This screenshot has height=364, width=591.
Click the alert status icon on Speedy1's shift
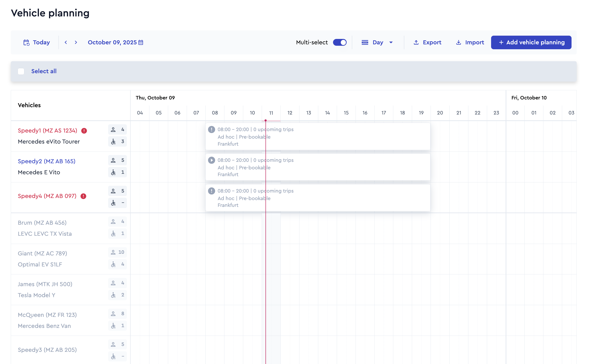click(x=211, y=129)
